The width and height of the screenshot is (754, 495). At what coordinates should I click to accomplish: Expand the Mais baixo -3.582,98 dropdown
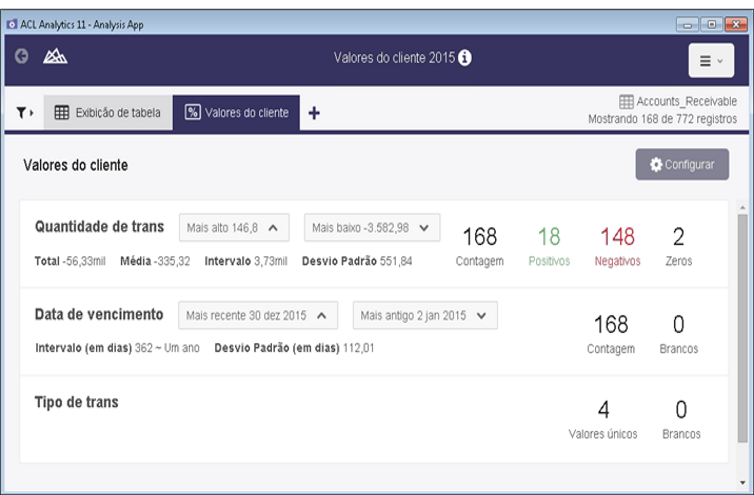[x=372, y=228]
